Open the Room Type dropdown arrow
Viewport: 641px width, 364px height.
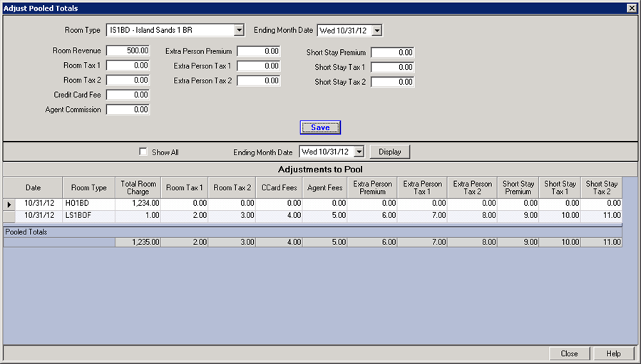[x=239, y=30]
